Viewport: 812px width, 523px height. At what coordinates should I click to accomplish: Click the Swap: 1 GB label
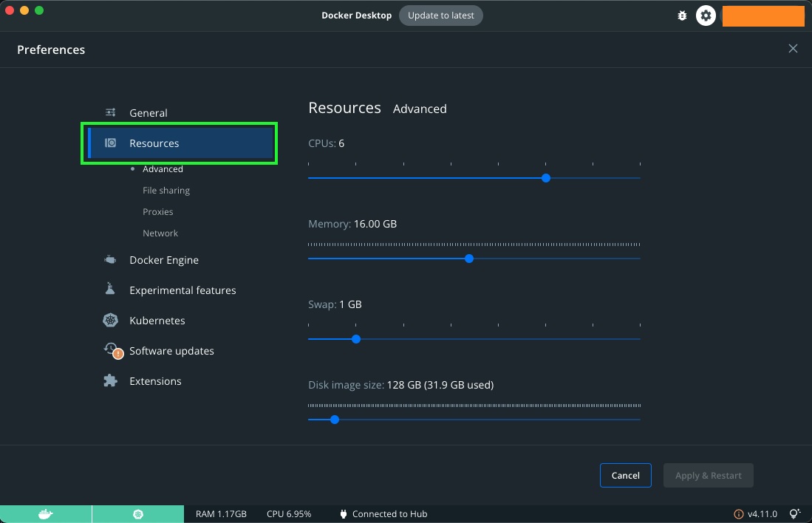click(335, 304)
